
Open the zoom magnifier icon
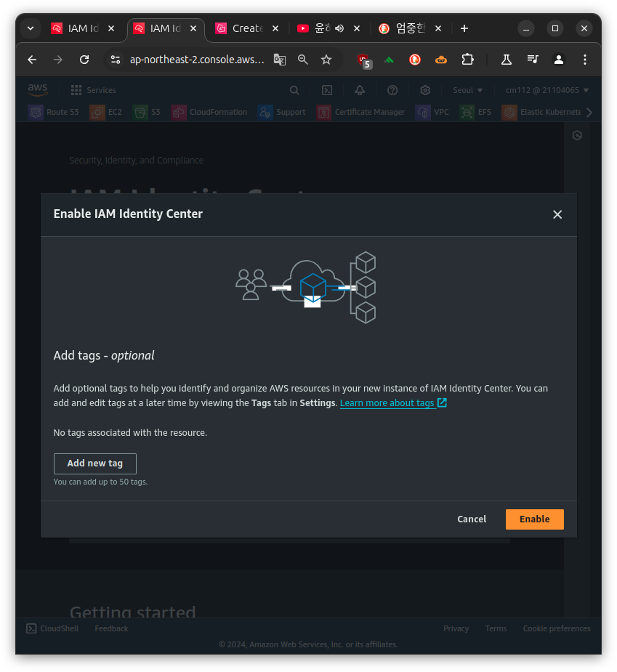[303, 60]
